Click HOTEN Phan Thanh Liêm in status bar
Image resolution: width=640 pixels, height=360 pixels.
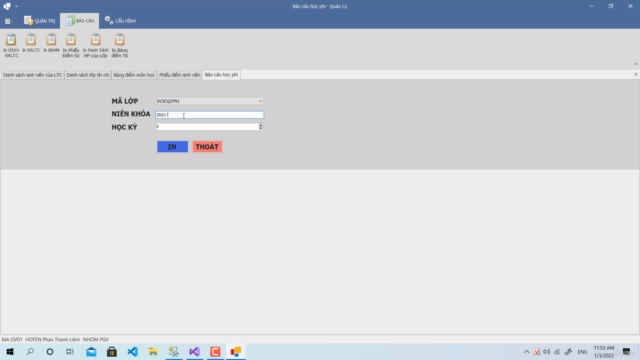[53, 339]
